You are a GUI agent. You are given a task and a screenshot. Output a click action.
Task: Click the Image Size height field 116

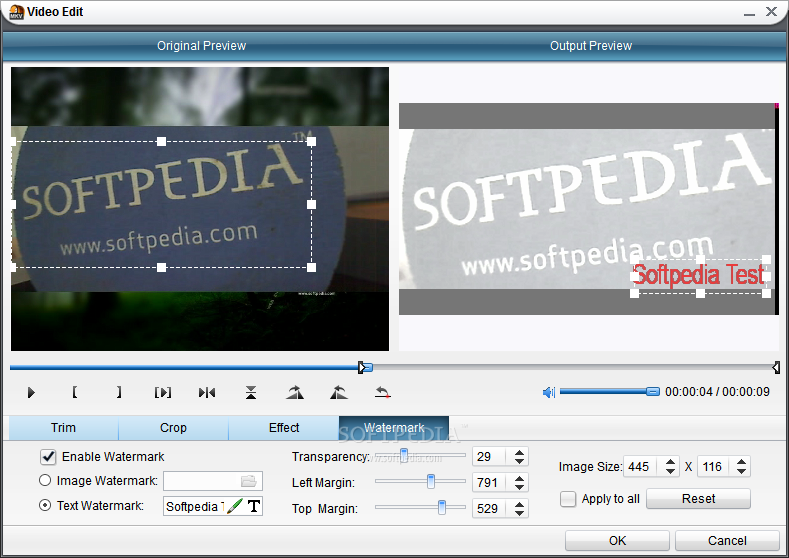point(715,467)
